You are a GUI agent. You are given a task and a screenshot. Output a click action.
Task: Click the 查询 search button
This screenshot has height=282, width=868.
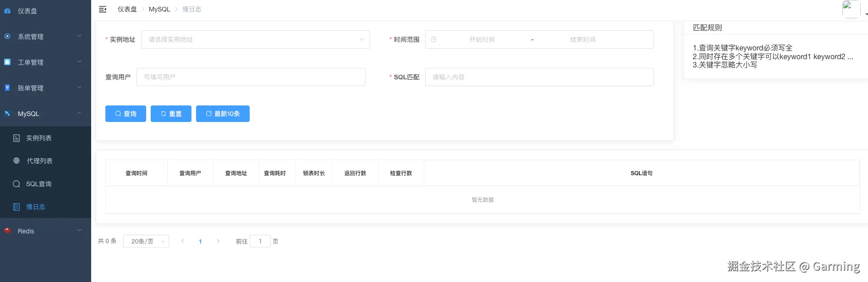(126, 114)
